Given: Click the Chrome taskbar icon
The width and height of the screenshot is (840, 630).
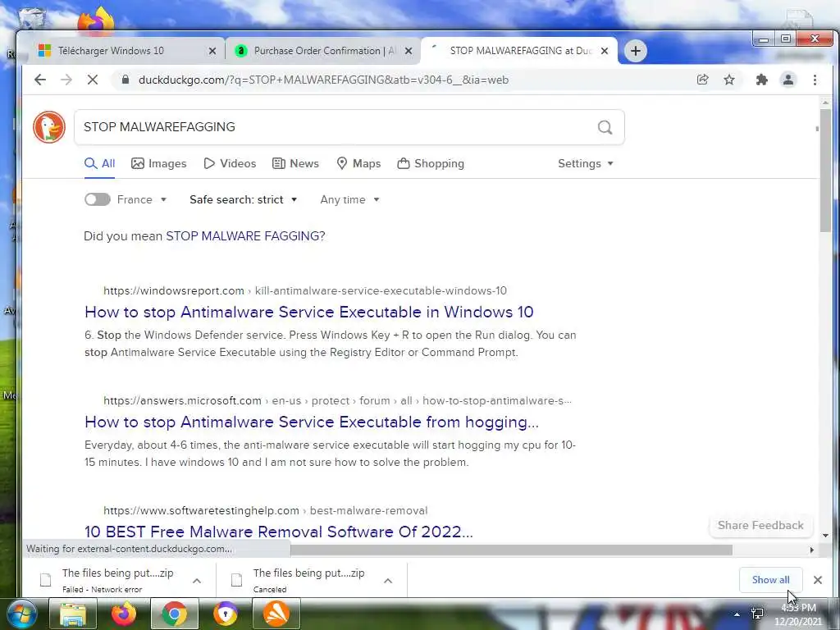Looking at the screenshot, I should pyautogui.click(x=174, y=614).
